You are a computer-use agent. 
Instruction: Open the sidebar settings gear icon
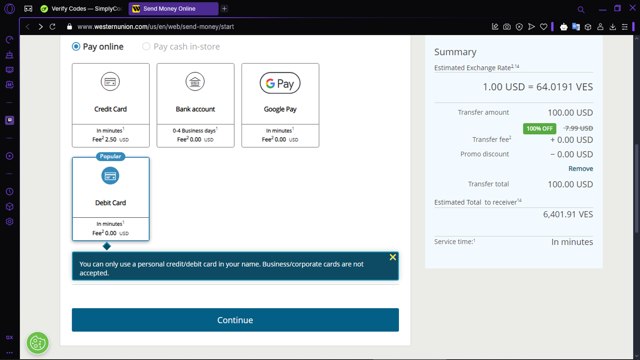[9, 222]
